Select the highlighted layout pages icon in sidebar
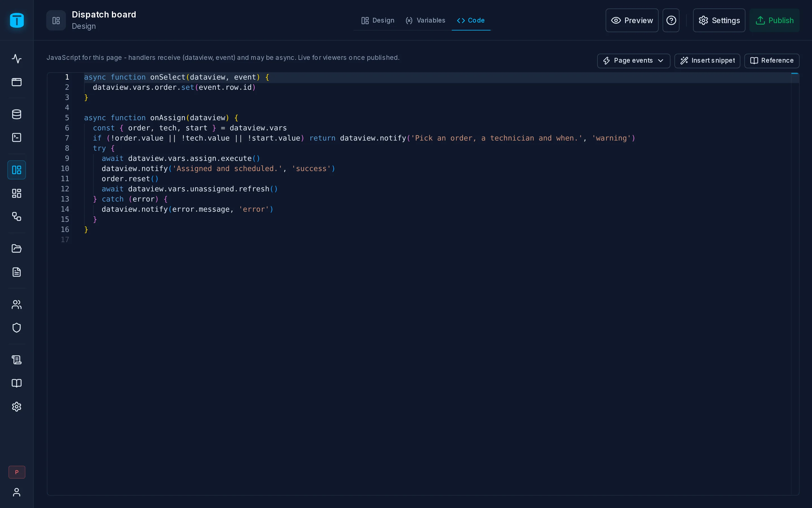The height and width of the screenshot is (508, 812). click(x=17, y=170)
